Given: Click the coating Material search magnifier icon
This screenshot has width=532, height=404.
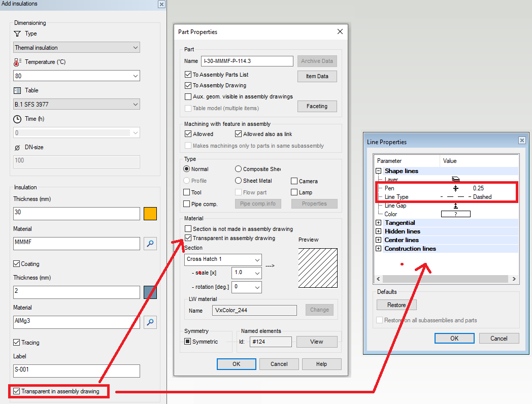Looking at the screenshot, I should (x=150, y=322).
